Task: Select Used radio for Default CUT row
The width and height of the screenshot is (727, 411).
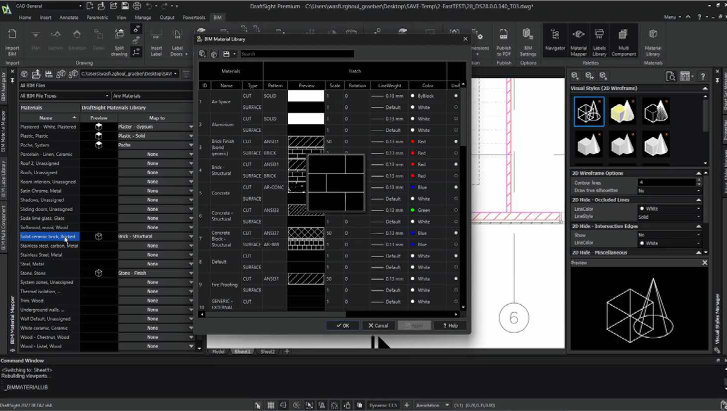Action: pos(456,256)
